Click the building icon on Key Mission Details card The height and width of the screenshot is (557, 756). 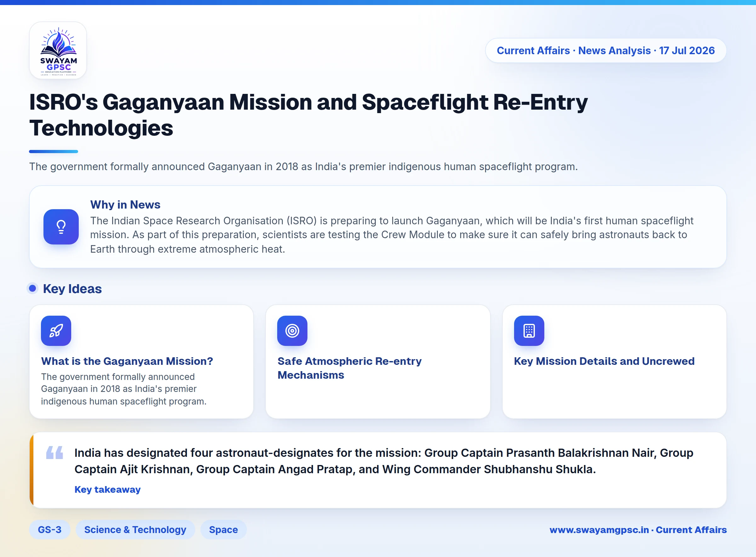(x=529, y=330)
